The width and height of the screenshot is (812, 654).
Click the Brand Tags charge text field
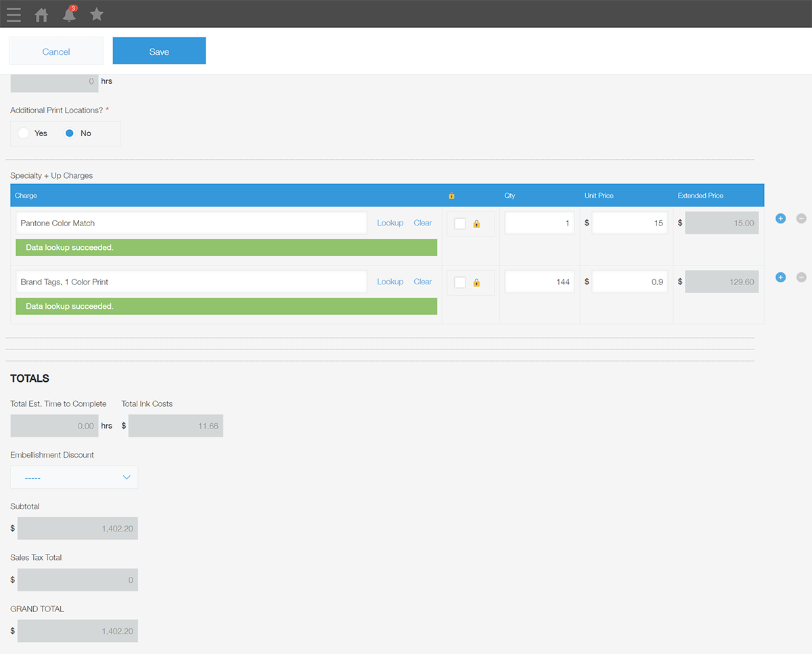pyautogui.click(x=191, y=282)
